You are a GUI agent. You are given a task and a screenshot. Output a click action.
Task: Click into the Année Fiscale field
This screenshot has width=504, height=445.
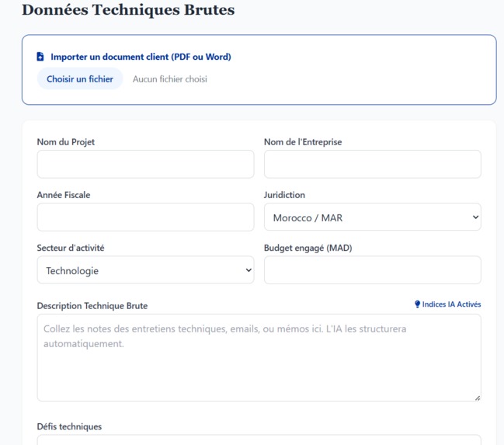(x=145, y=217)
